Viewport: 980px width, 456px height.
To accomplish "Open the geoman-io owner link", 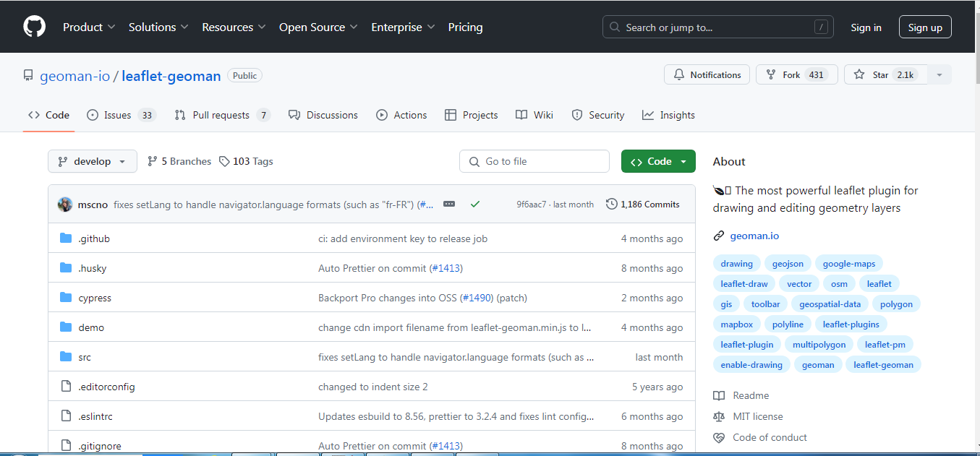I will [75, 76].
